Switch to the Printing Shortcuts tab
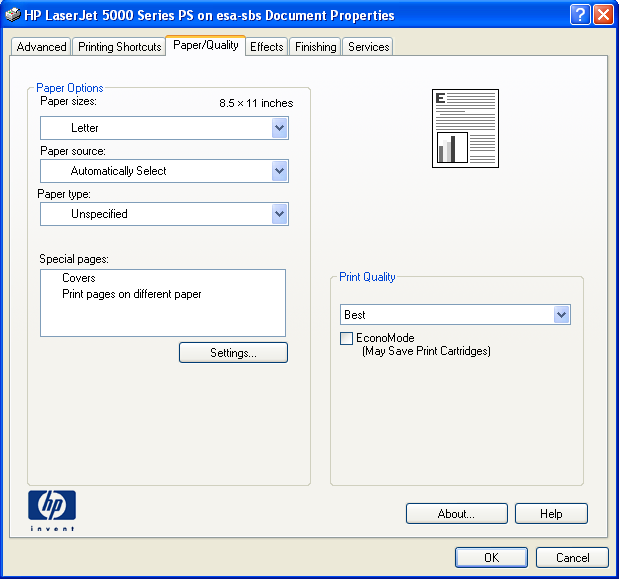 (x=119, y=47)
